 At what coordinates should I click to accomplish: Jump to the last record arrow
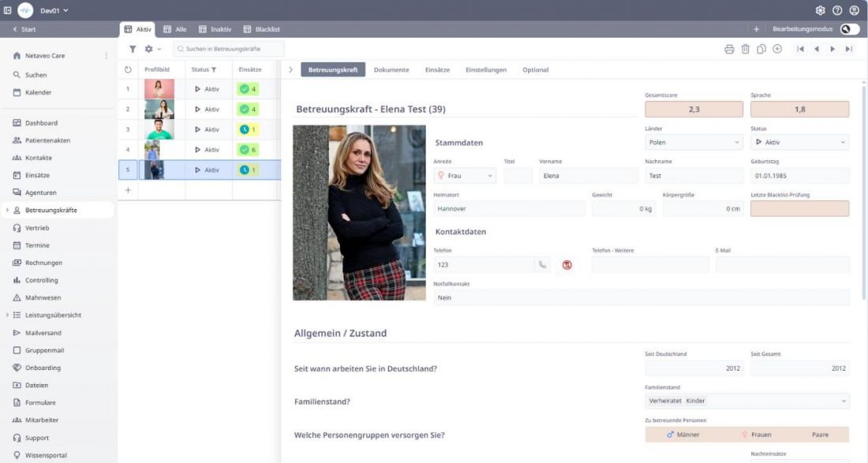(x=849, y=49)
